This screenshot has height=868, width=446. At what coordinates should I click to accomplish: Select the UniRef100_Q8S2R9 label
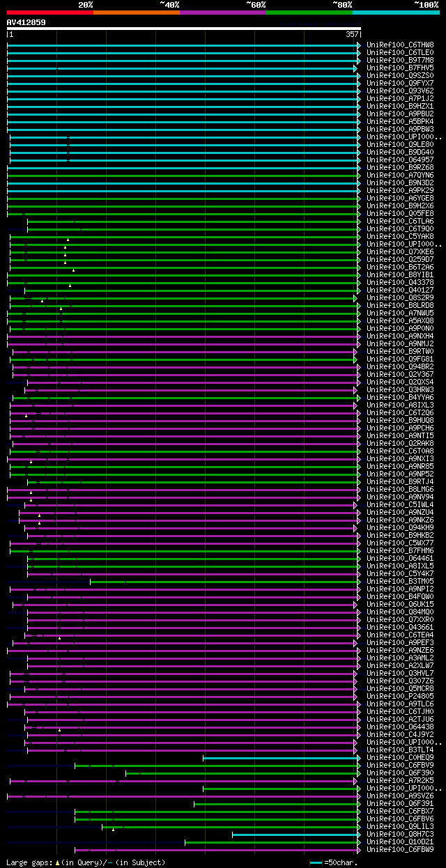pos(401,297)
